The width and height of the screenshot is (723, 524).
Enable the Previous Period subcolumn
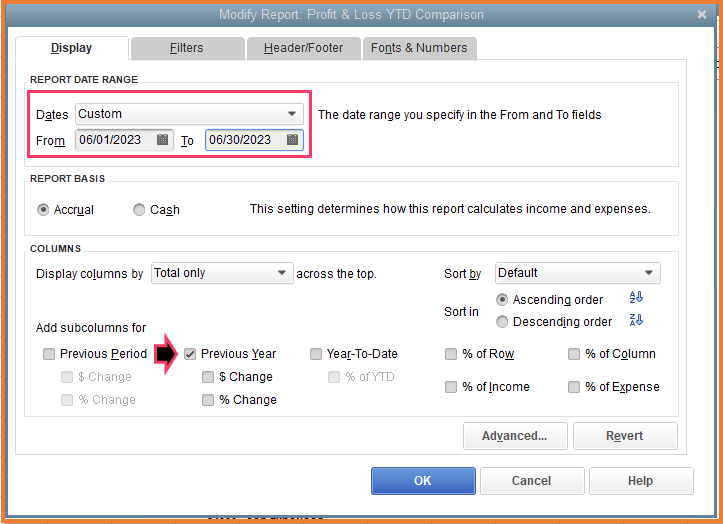coord(49,354)
